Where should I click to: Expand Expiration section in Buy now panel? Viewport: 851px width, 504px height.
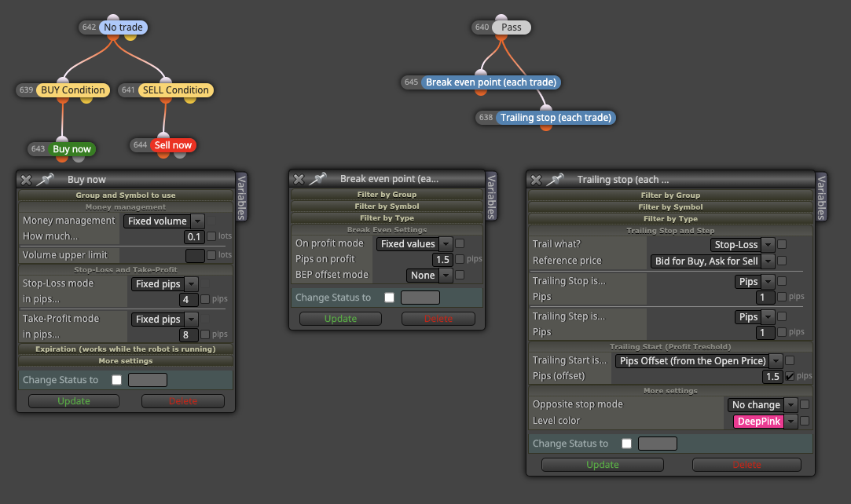(x=126, y=349)
